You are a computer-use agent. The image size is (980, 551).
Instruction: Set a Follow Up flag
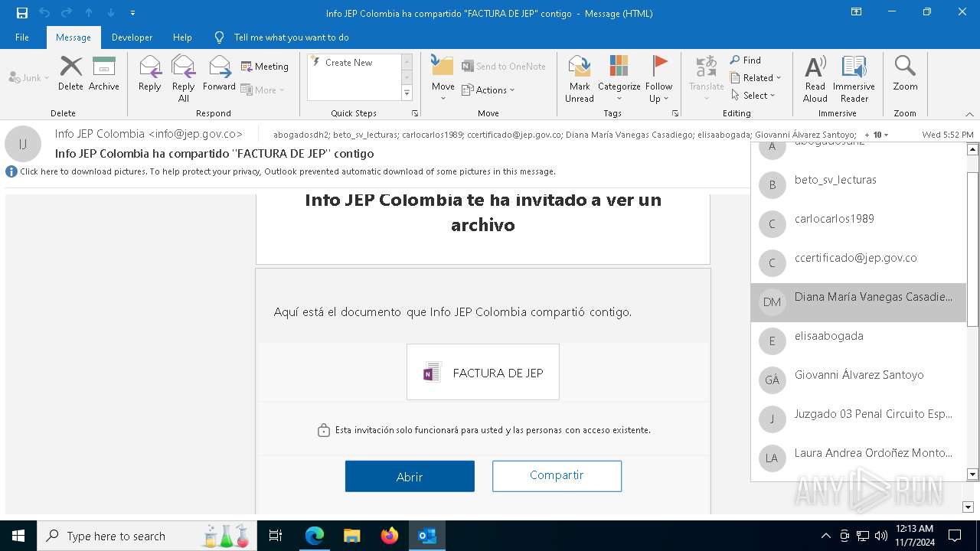658,79
